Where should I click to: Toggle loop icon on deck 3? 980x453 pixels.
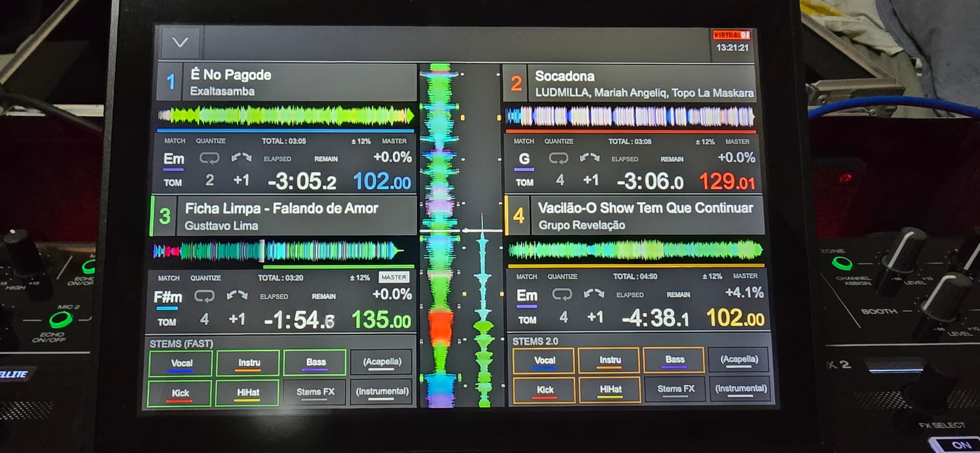(204, 296)
